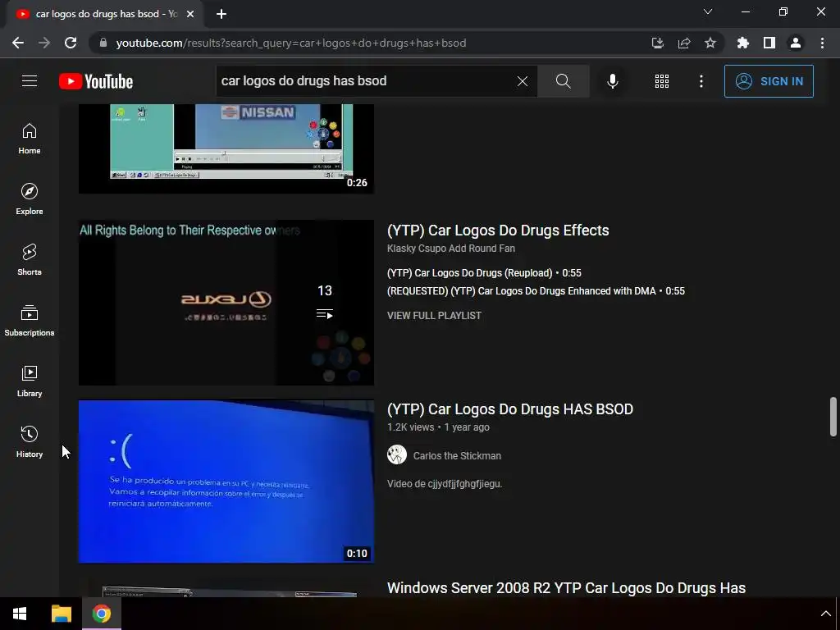Run search with magnifier button
The image size is (840, 630).
[563, 81]
